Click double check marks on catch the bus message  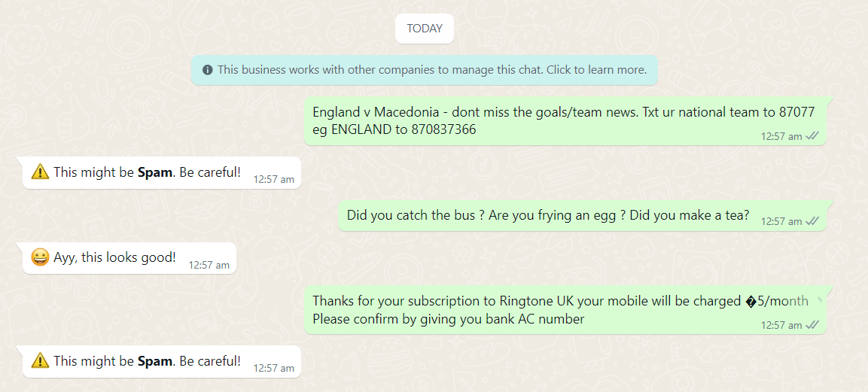pyautogui.click(x=812, y=221)
